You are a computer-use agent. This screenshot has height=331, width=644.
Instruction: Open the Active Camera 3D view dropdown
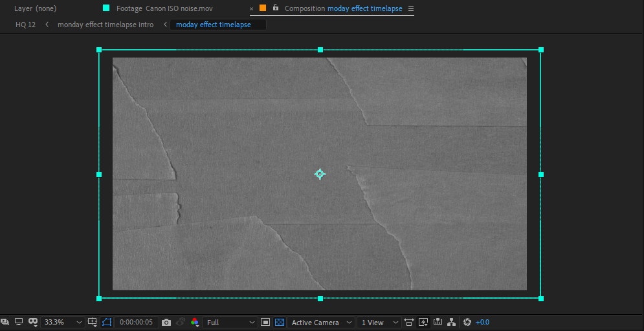[x=321, y=323]
